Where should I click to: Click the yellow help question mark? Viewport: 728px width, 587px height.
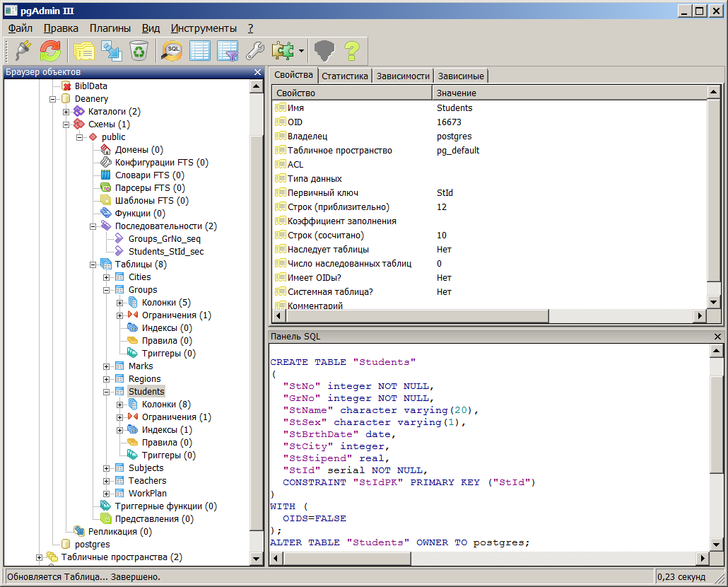[x=352, y=51]
